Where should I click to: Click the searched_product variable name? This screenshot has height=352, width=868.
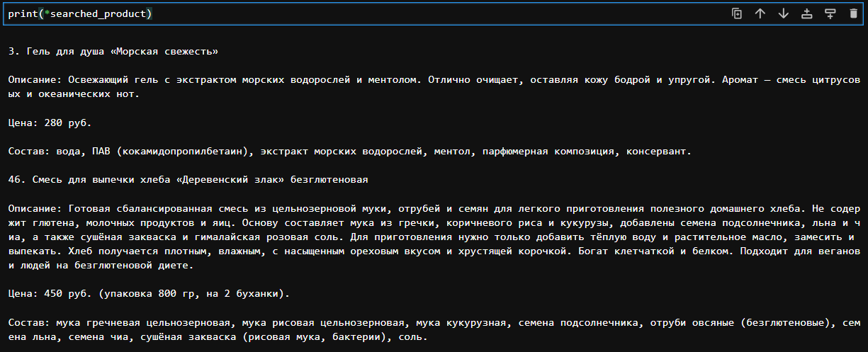coord(98,13)
